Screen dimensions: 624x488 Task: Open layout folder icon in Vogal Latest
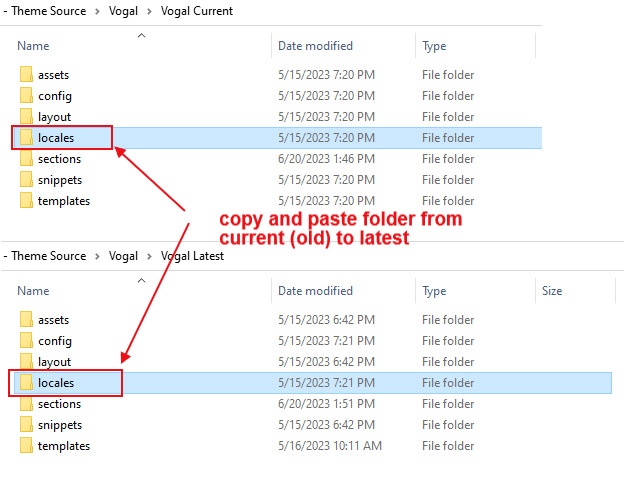coord(26,361)
